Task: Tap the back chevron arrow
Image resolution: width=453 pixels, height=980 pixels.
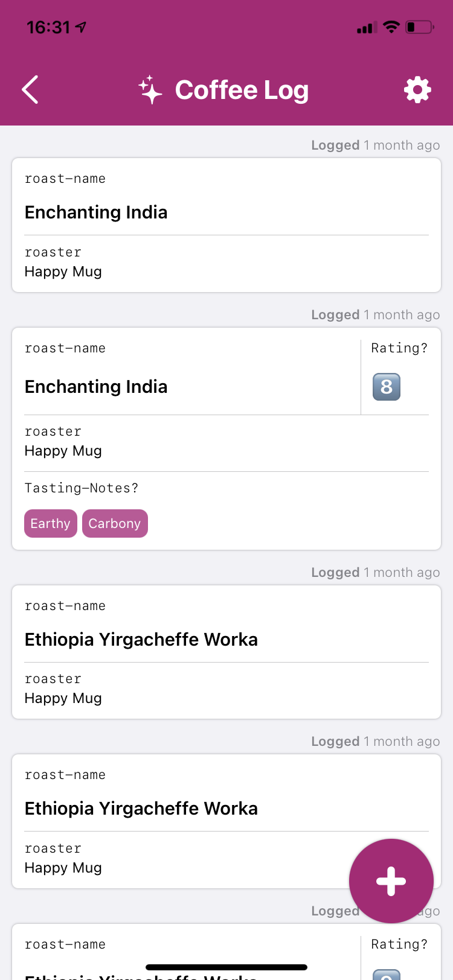Action: [x=30, y=90]
